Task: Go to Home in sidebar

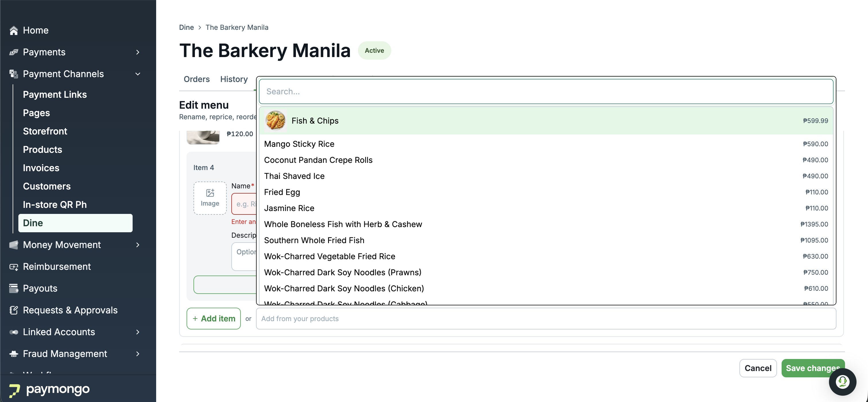Action: click(36, 30)
